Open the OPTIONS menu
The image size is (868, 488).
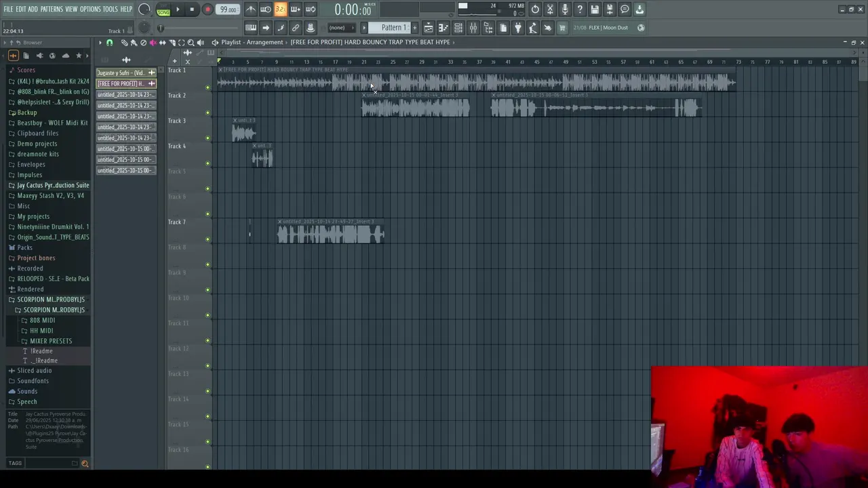90,9
